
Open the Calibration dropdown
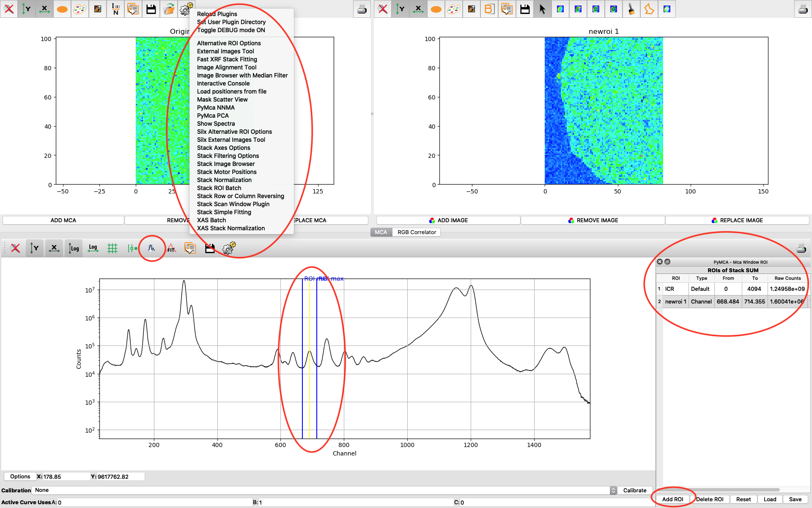click(325, 490)
